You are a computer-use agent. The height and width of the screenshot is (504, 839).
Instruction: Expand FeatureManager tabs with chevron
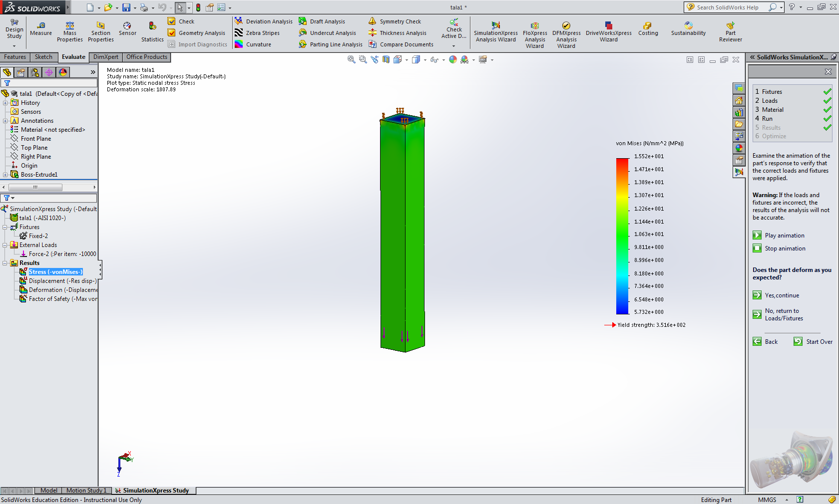[x=93, y=72]
